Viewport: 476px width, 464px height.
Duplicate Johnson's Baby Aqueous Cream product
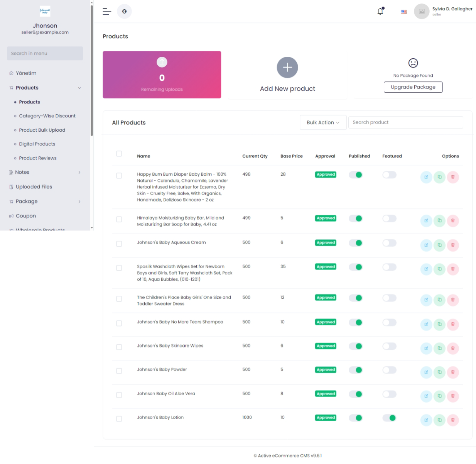439,245
